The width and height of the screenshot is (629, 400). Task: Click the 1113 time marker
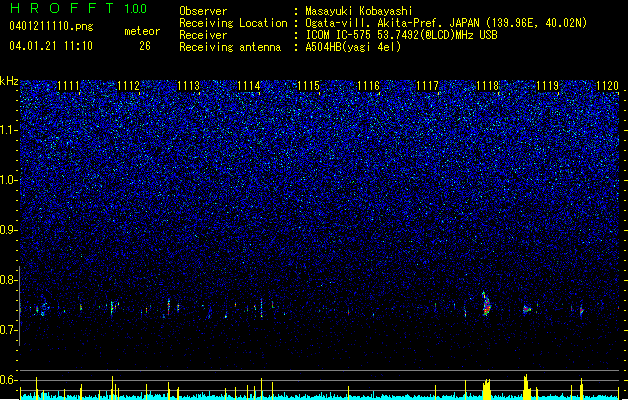188,86
